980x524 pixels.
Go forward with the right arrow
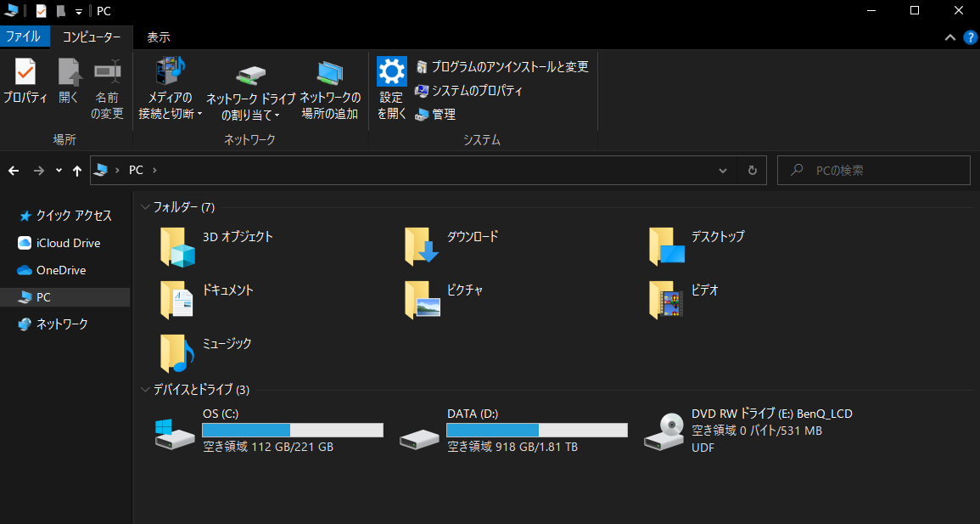tap(39, 171)
